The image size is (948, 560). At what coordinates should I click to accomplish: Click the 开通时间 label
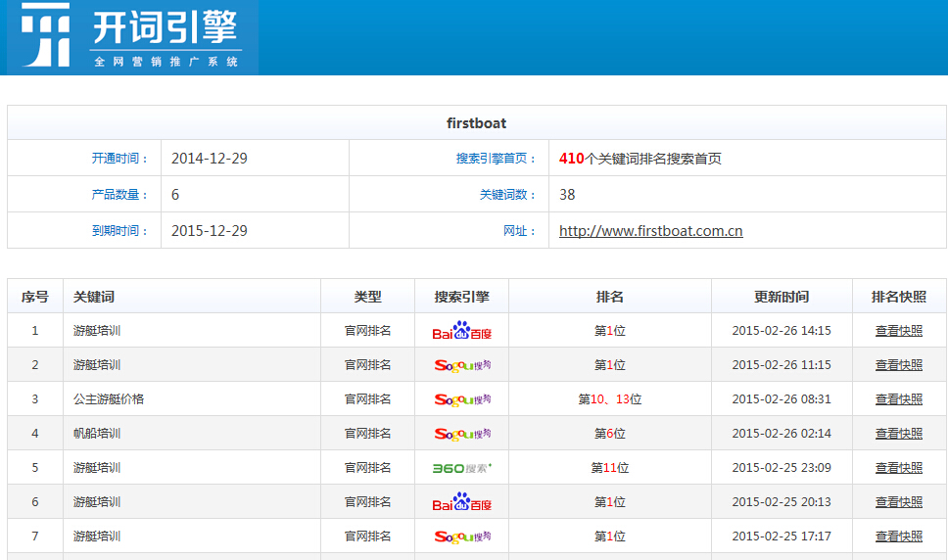pos(119,159)
